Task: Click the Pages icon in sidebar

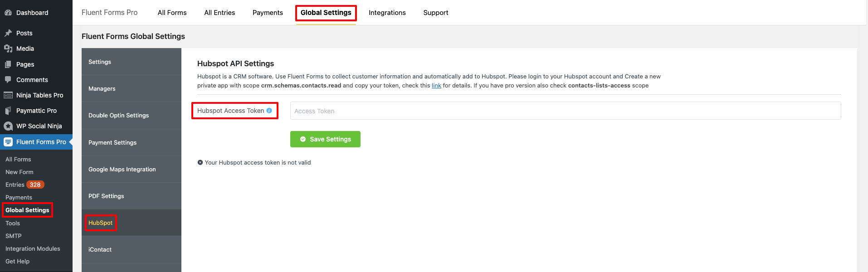Action: coord(8,64)
